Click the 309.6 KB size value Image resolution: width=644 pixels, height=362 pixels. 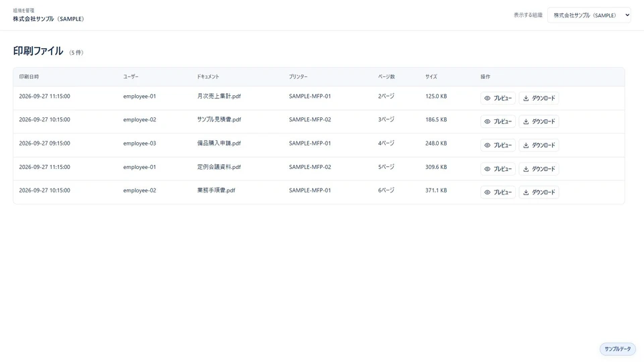point(436,167)
